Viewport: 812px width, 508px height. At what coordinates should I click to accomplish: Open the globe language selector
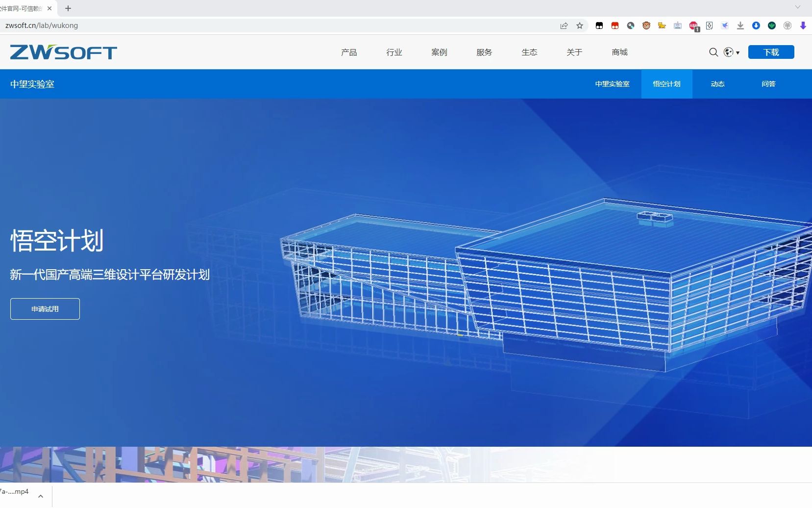(x=731, y=52)
